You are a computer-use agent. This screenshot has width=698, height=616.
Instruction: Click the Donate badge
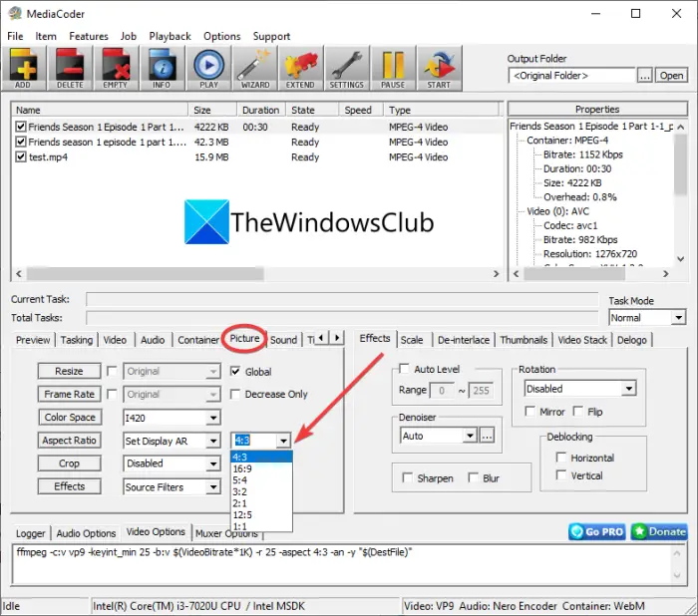coord(659,531)
